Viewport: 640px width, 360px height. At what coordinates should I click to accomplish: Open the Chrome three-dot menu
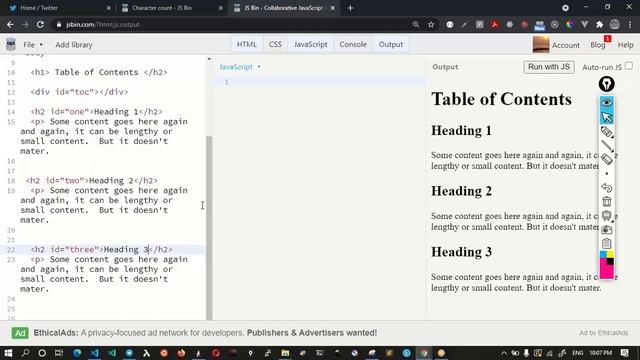(630, 24)
